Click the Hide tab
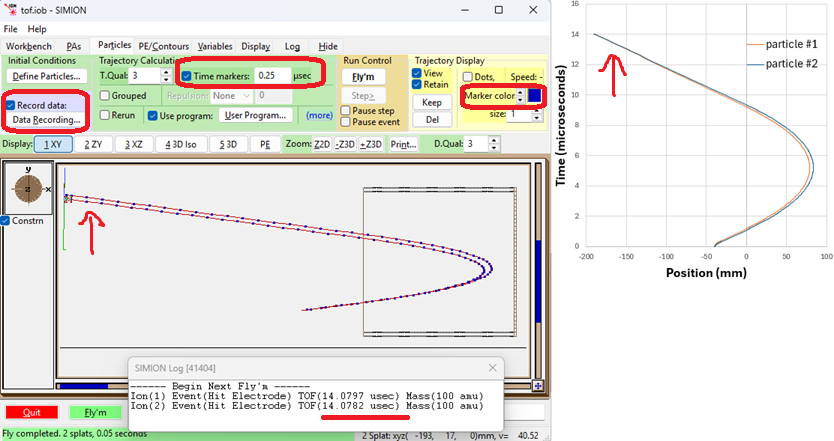The height and width of the screenshot is (441, 834). pos(328,46)
